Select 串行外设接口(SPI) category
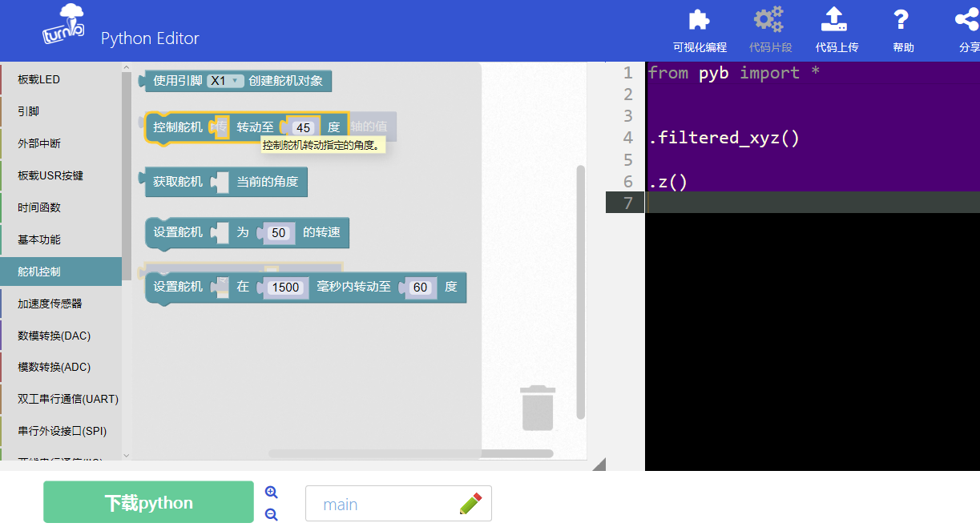 [61, 431]
